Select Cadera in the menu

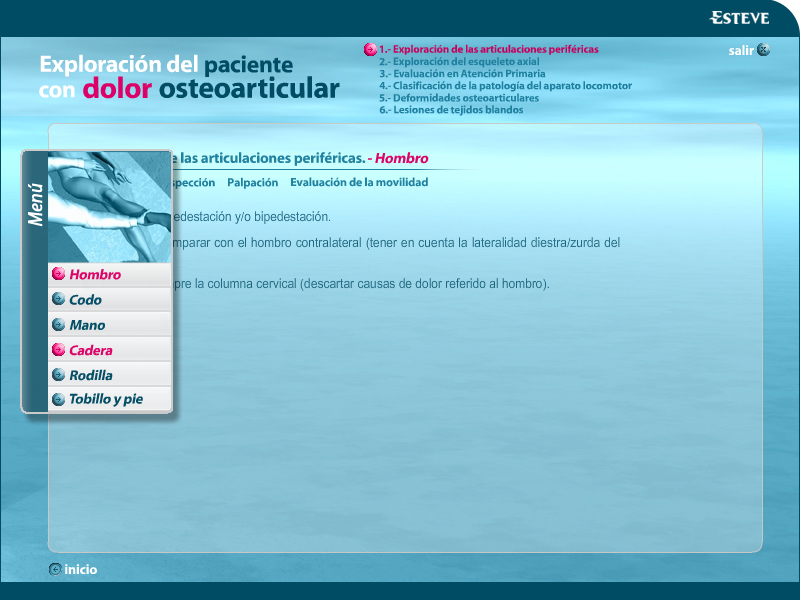[x=110, y=349]
